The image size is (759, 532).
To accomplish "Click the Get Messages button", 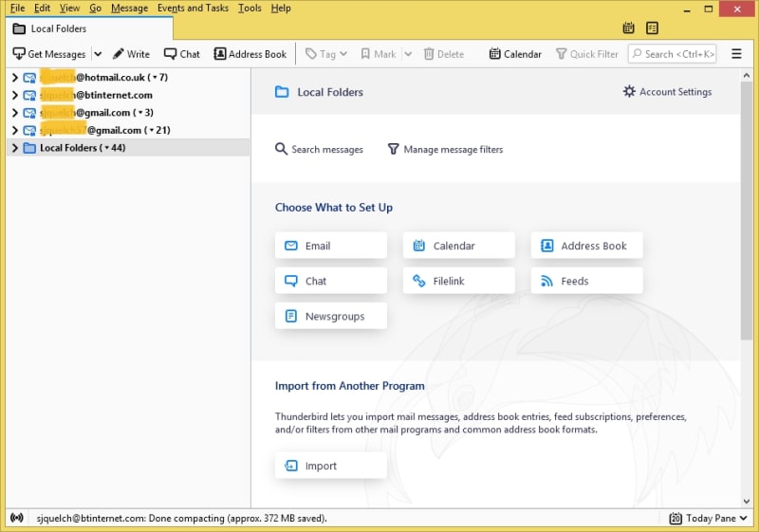I will point(49,54).
